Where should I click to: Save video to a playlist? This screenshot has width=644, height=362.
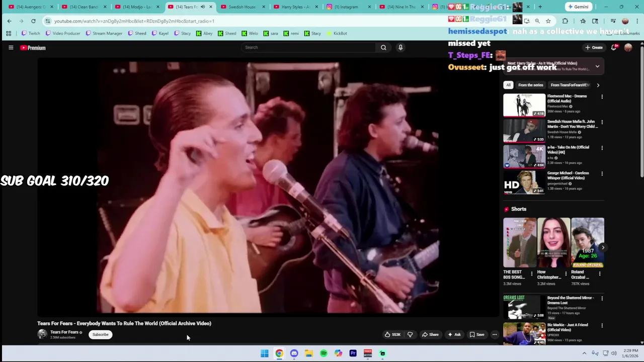tap(477, 334)
